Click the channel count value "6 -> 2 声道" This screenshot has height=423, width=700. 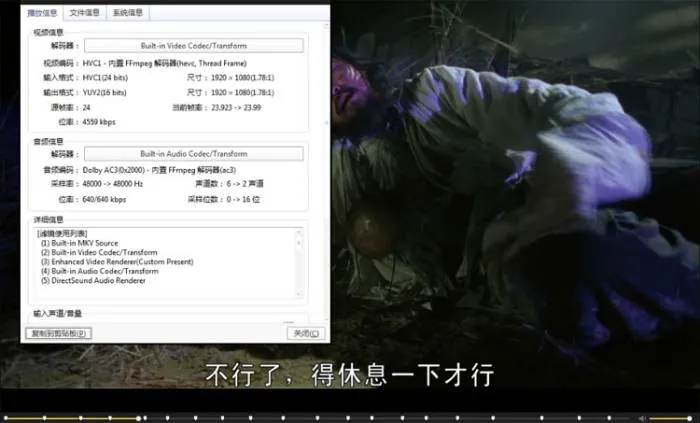point(245,184)
